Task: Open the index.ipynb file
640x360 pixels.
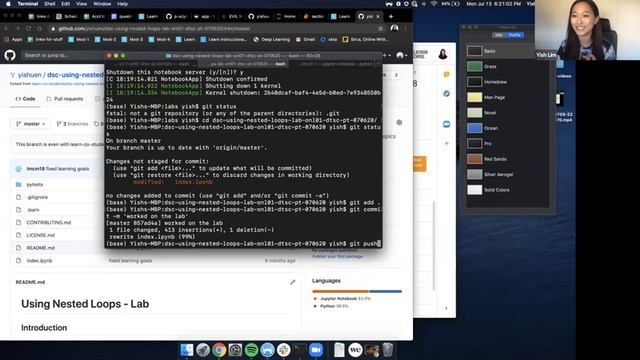Action: pyautogui.click(x=39, y=260)
